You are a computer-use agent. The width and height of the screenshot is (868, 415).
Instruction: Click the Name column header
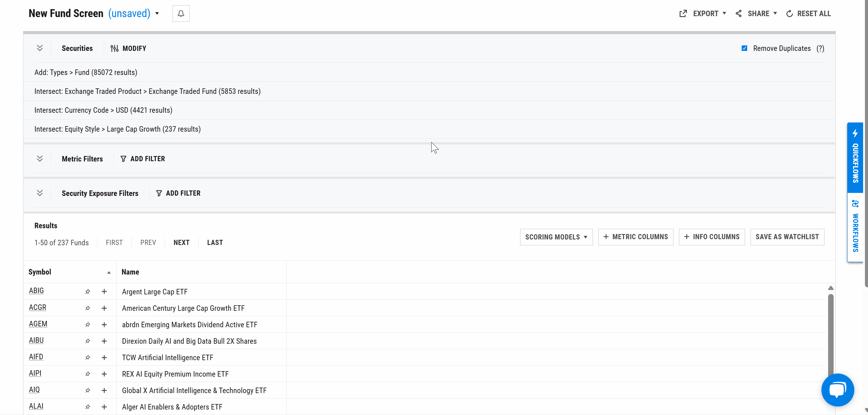(201, 272)
